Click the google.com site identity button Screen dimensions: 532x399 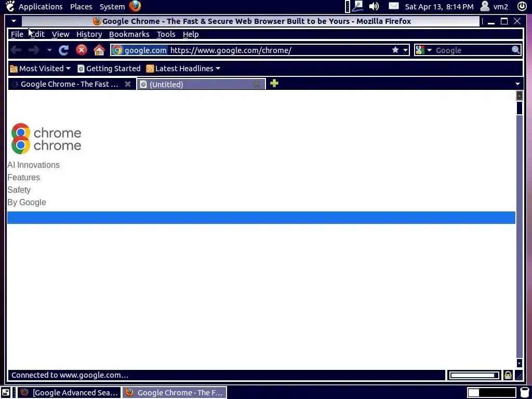click(139, 50)
